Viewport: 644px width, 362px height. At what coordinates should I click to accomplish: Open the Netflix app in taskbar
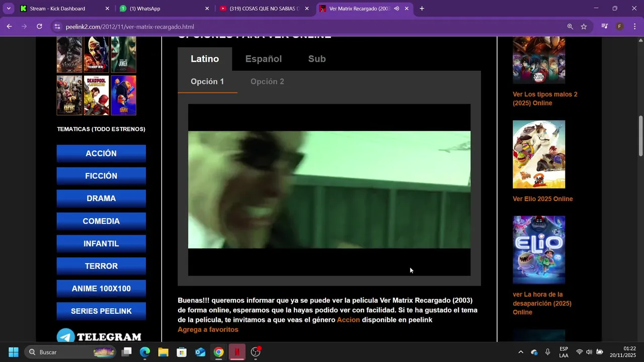click(237, 352)
